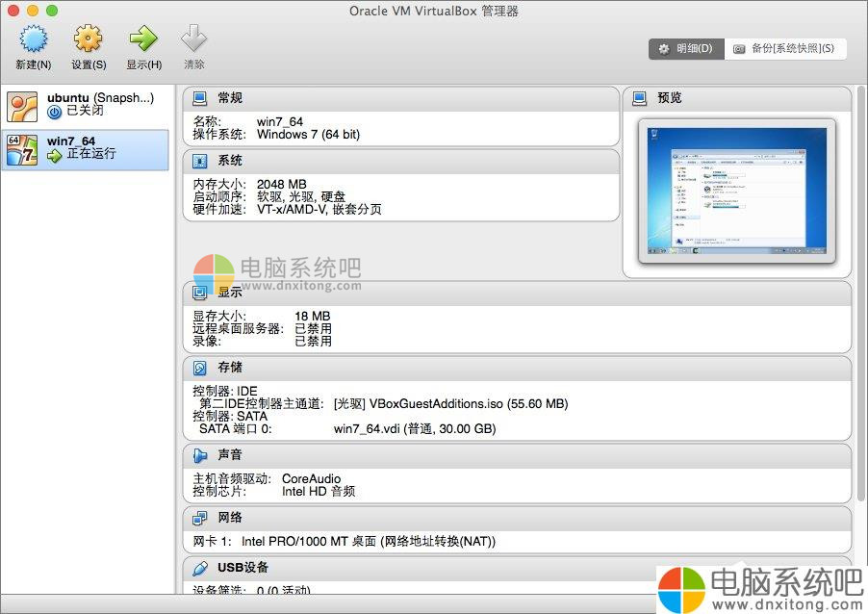Click the ubuntu VM OS icon
This screenshot has width=868, height=614.
pos(22,106)
